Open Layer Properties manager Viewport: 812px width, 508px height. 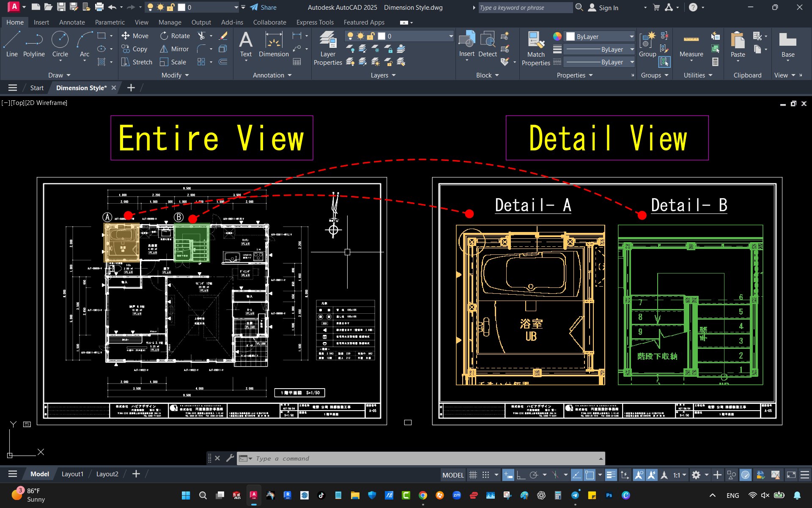(x=328, y=48)
